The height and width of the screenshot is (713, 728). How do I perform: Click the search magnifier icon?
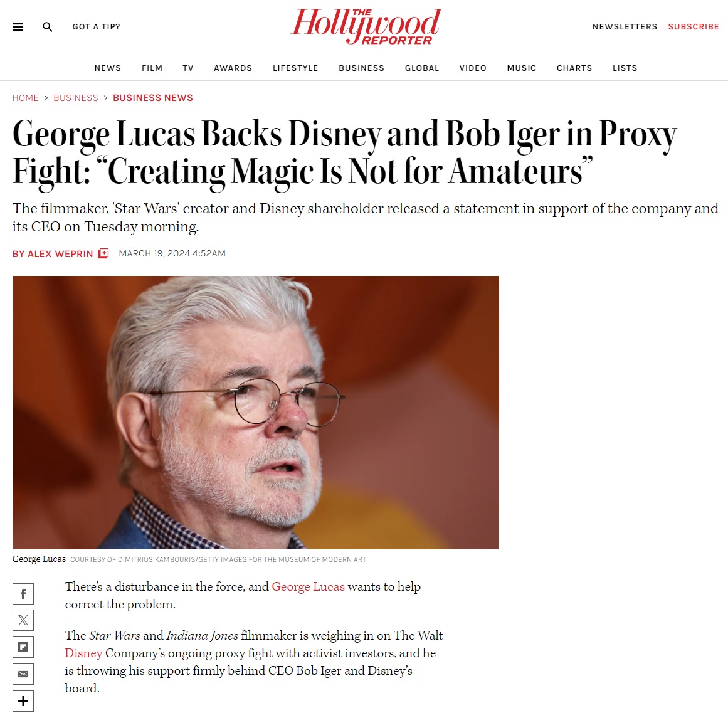pos(48,27)
